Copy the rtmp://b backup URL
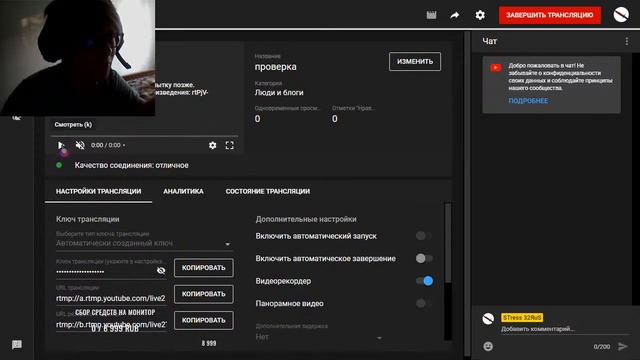This screenshot has height=360, width=640. pyautogui.click(x=204, y=320)
